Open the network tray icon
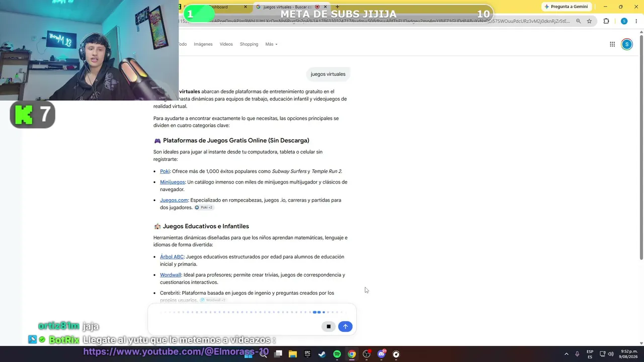 pyautogui.click(x=602, y=354)
